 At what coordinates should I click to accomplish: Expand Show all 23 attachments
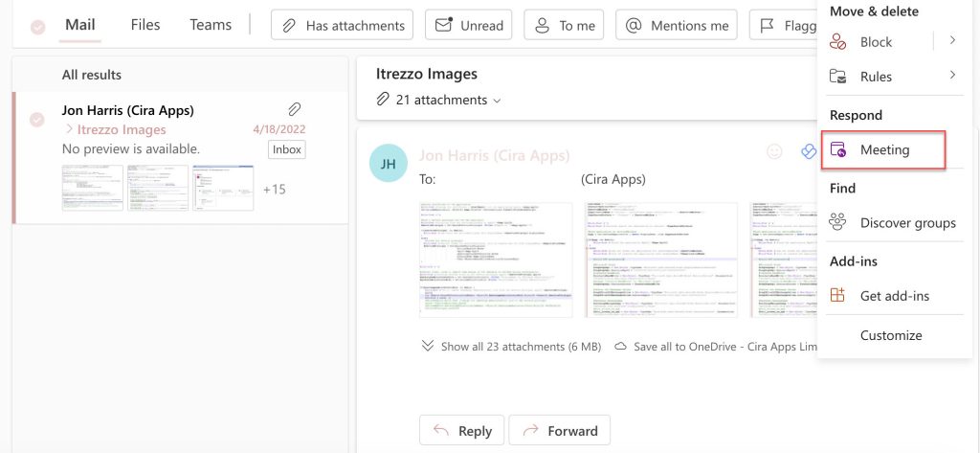tap(510, 347)
